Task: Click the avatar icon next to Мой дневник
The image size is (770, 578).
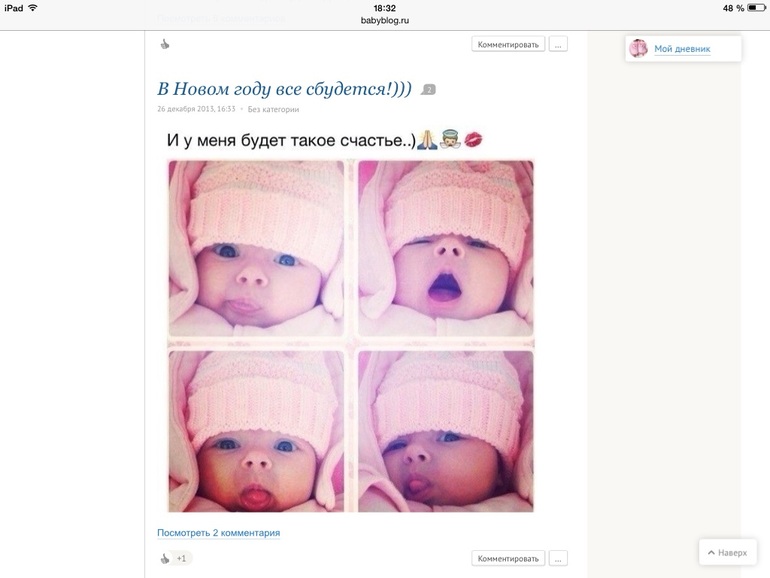Action: point(639,49)
